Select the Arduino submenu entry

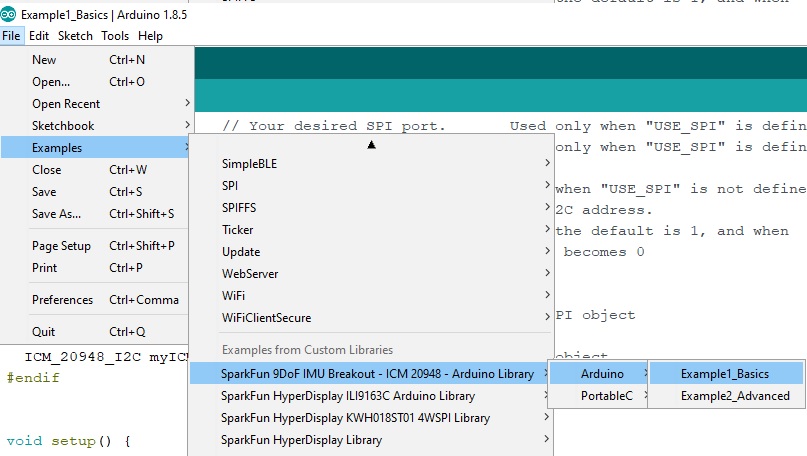[x=598, y=374]
